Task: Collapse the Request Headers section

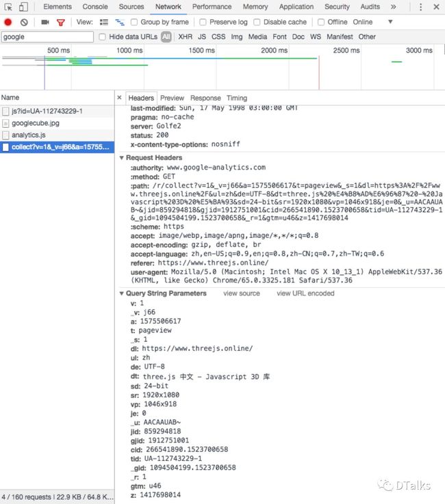Action: point(122,158)
